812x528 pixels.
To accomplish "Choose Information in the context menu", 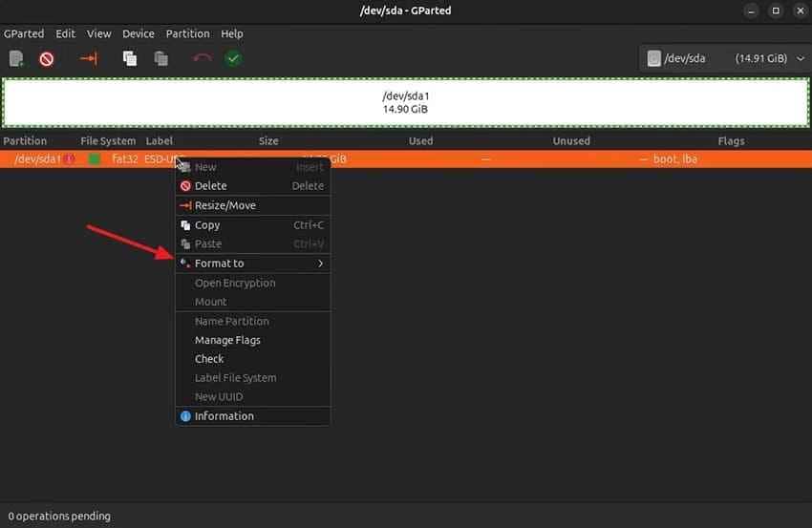I will coord(253,416).
